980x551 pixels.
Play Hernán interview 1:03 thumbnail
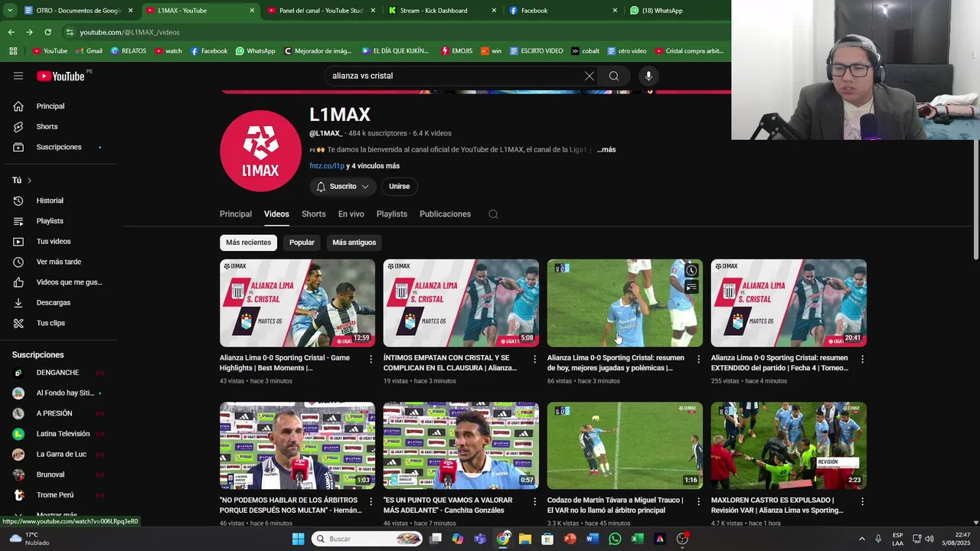[x=297, y=445]
